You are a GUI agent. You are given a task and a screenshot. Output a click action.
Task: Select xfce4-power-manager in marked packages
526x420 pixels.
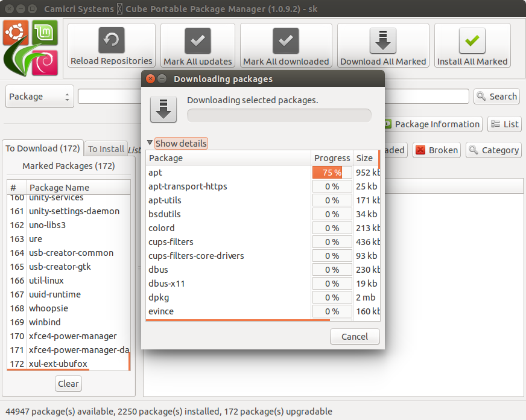pos(68,336)
